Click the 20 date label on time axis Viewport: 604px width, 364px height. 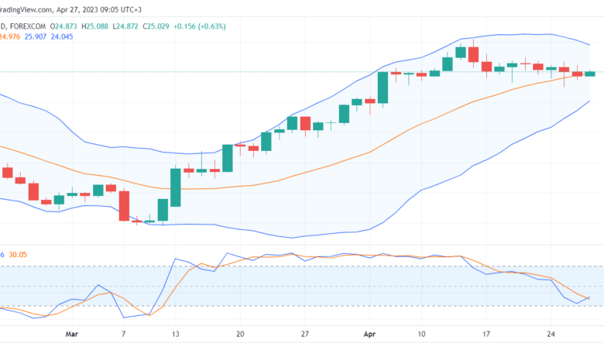point(240,334)
